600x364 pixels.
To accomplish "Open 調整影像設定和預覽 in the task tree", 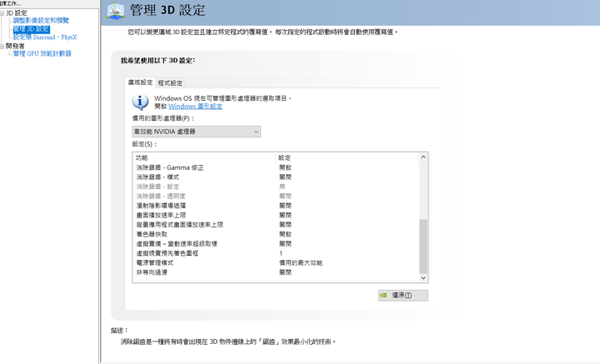I will coord(41,21).
